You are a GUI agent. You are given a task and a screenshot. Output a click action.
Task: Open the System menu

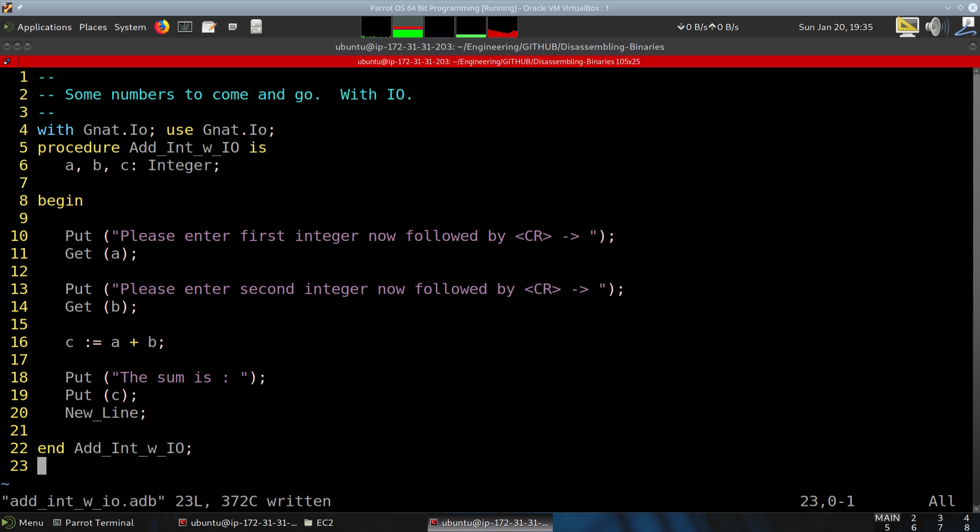click(x=130, y=27)
